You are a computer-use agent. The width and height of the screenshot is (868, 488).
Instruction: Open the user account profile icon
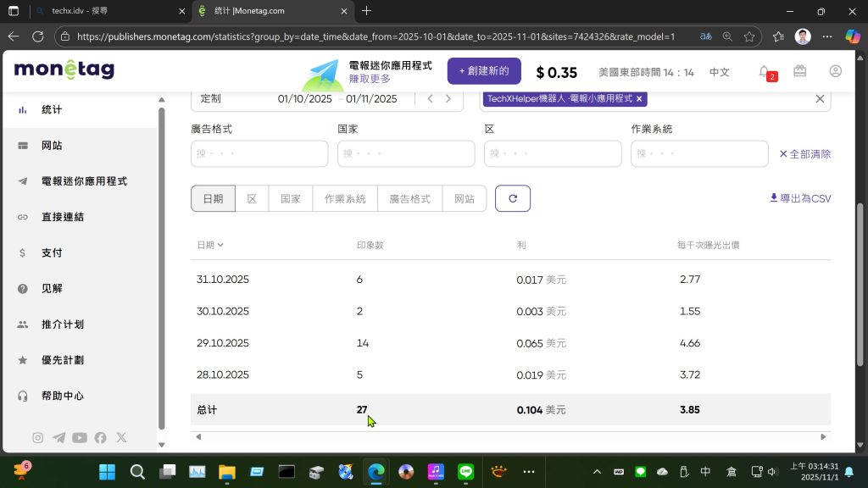pyautogui.click(x=835, y=72)
